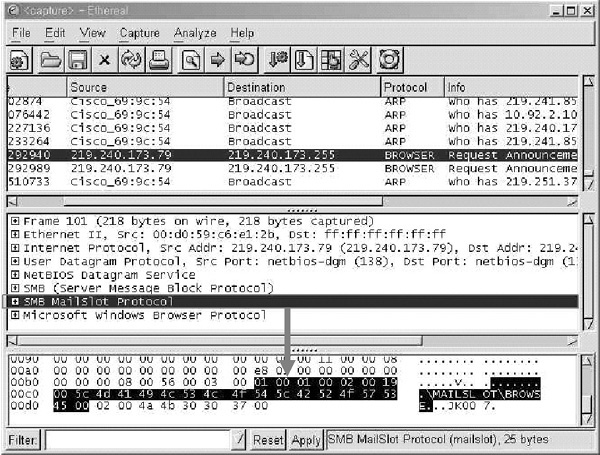Image resolution: width=600 pixels, height=455 pixels.
Task: Expand the NetBIOS Datagram Service node
Action: pos(15,275)
